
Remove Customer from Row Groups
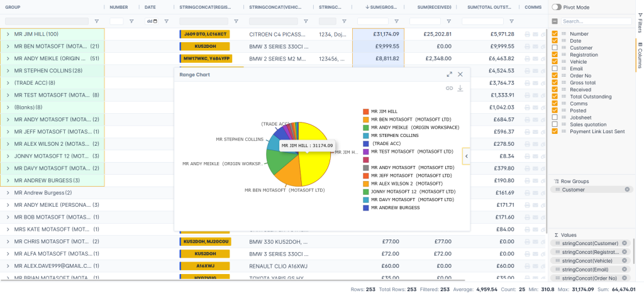[627, 189]
